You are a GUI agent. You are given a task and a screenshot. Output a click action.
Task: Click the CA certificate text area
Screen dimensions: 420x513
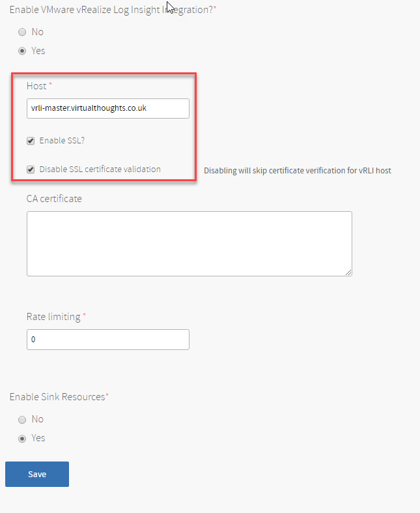click(189, 244)
